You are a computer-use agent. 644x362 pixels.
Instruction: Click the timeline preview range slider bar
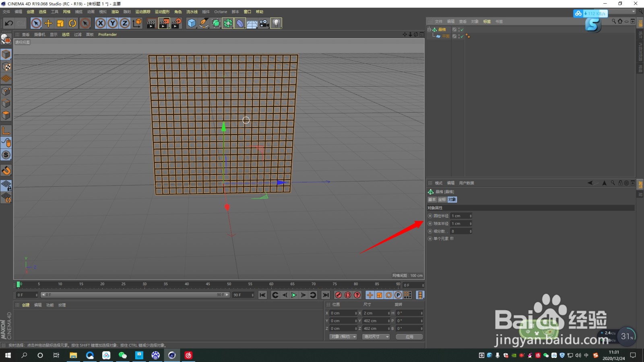(x=135, y=295)
